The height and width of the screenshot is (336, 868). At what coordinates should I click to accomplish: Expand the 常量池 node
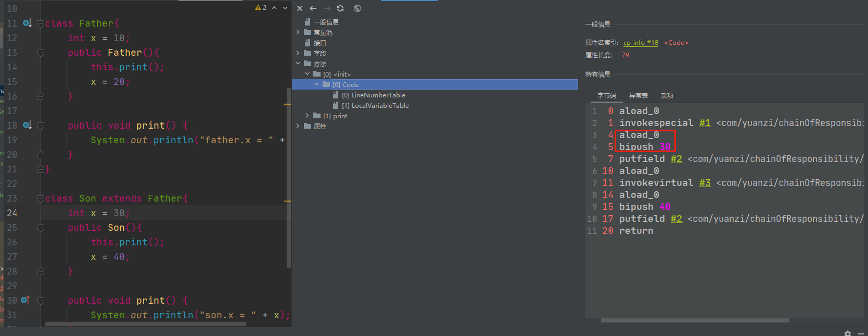click(298, 32)
